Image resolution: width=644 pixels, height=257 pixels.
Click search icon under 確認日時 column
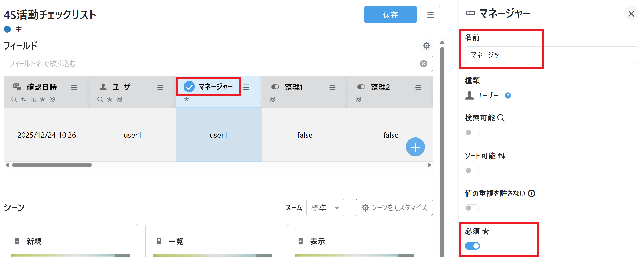click(14, 100)
